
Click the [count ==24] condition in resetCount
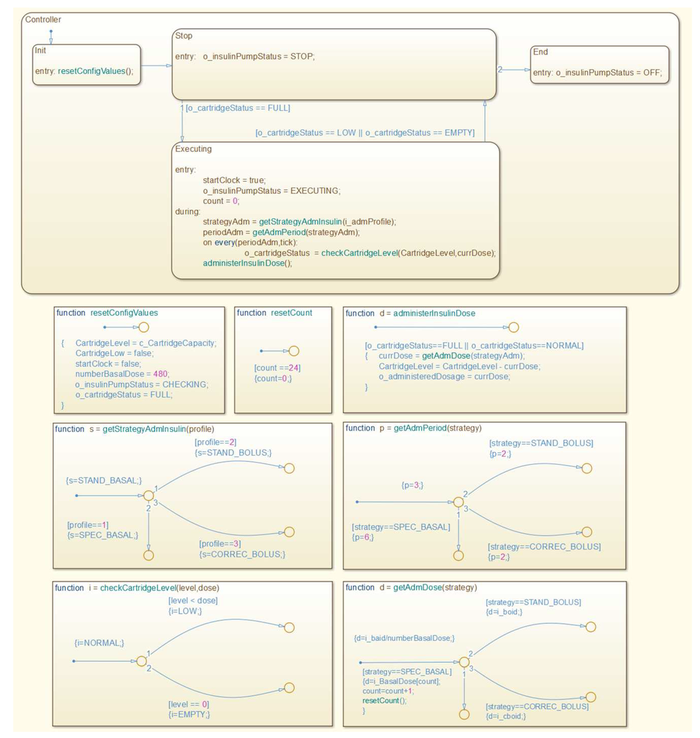pyautogui.click(x=278, y=368)
